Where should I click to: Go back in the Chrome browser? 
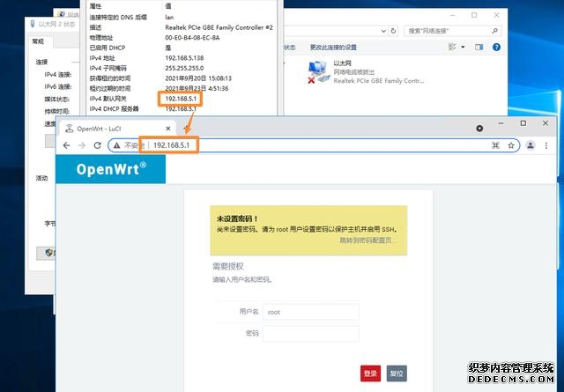point(66,145)
